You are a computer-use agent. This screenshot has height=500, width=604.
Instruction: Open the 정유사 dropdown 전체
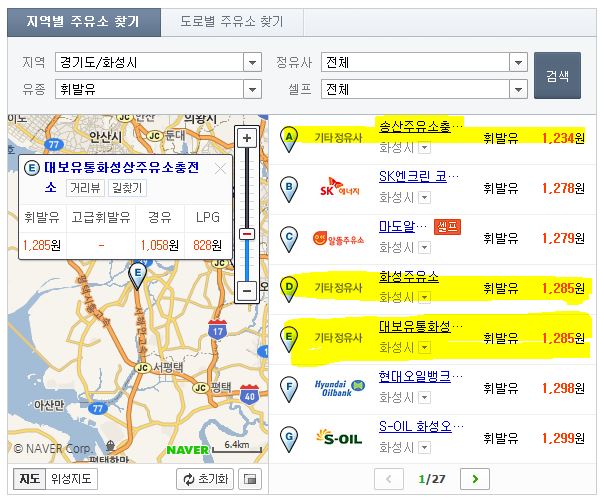point(424,62)
